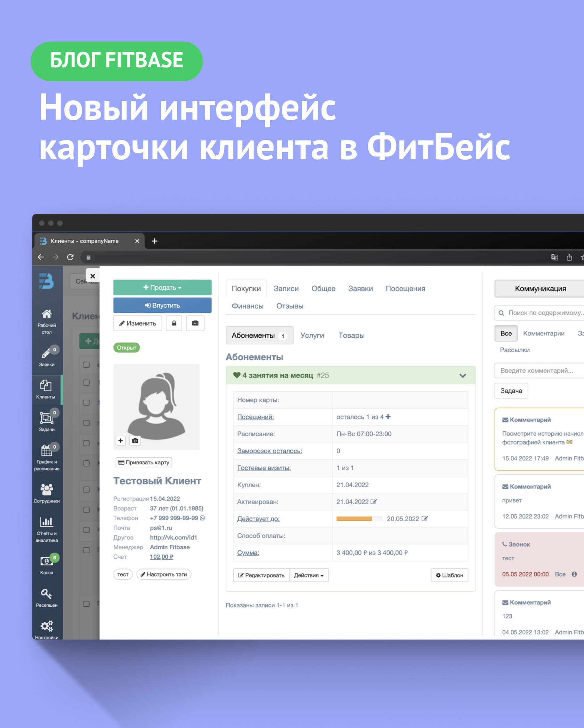Click the Действует до progress bar
Screen dimensions: 584x728
coord(359,519)
